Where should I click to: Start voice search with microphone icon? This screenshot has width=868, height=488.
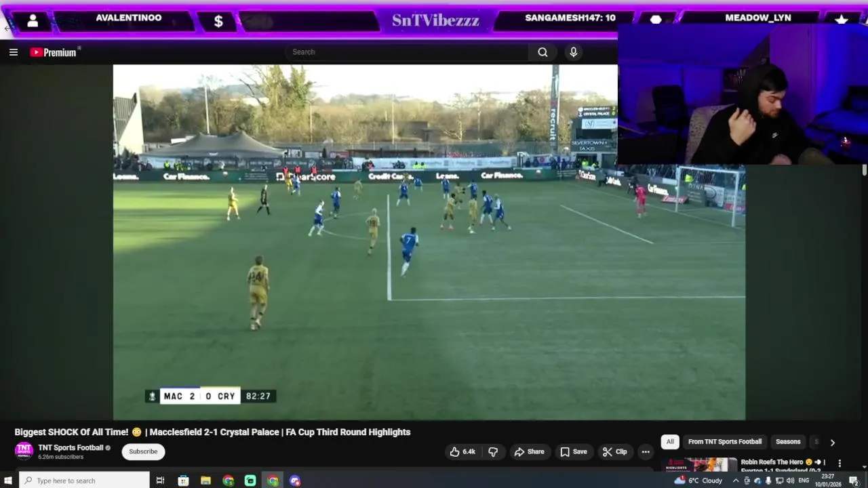coord(574,52)
